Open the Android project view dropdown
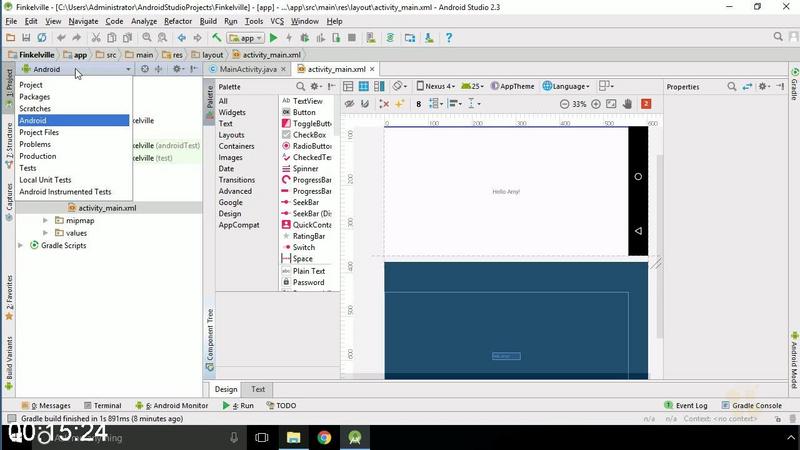The width and height of the screenshot is (800, 450). (x=76, y=69)
